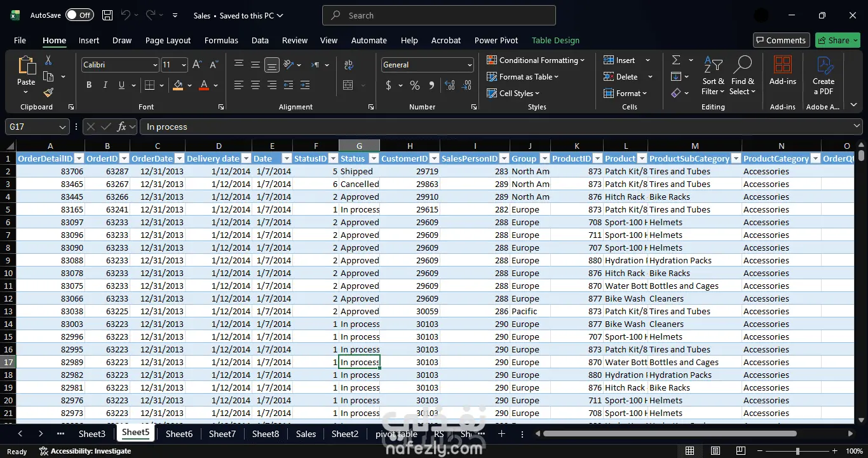The height and width of the screenshot is (458, 868).
Task: Open the OrderDate column filter dropdown
Action: pos(179,158)
